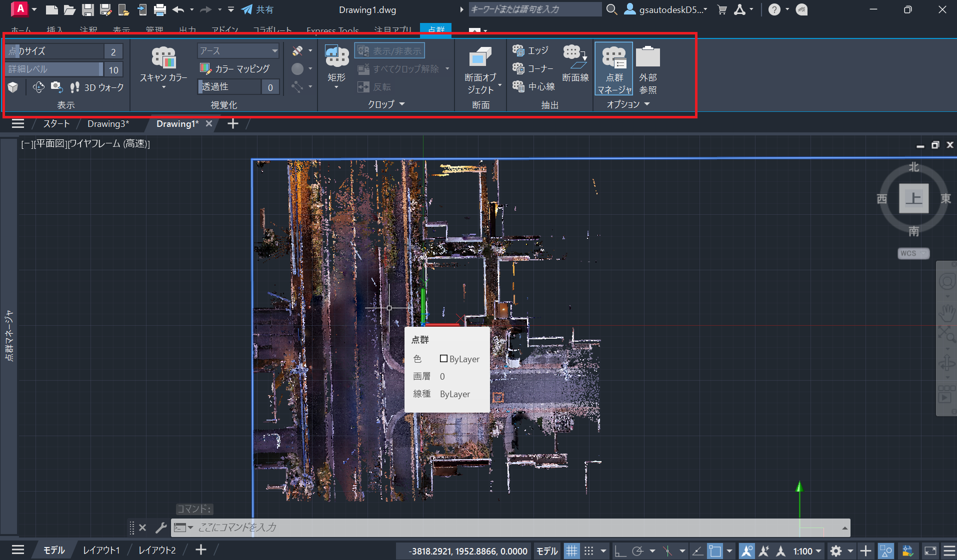Switch to the Drawing3* document tab

[108, 124]
